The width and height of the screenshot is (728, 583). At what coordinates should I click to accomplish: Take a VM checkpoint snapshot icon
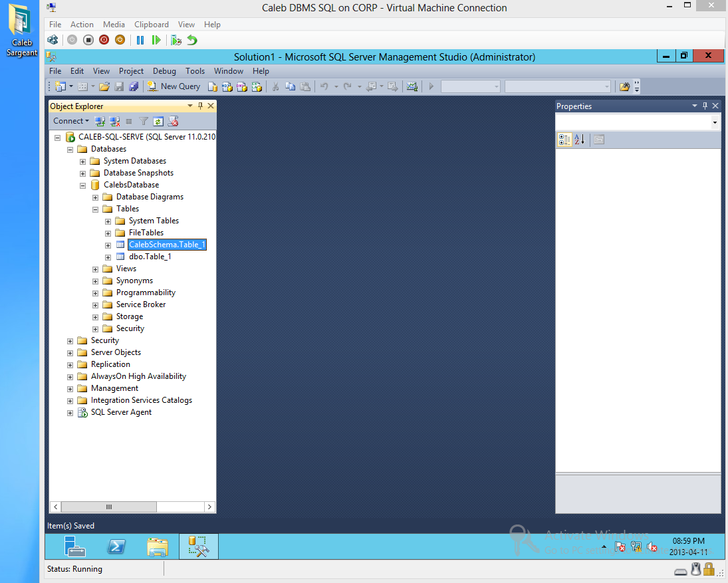pyautogui.click(x=176, y=40)
